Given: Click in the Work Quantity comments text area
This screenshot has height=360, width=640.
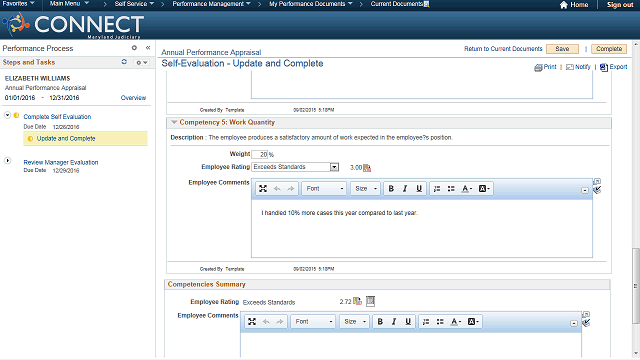Looking at the screenshot, I should coord(422,228).
